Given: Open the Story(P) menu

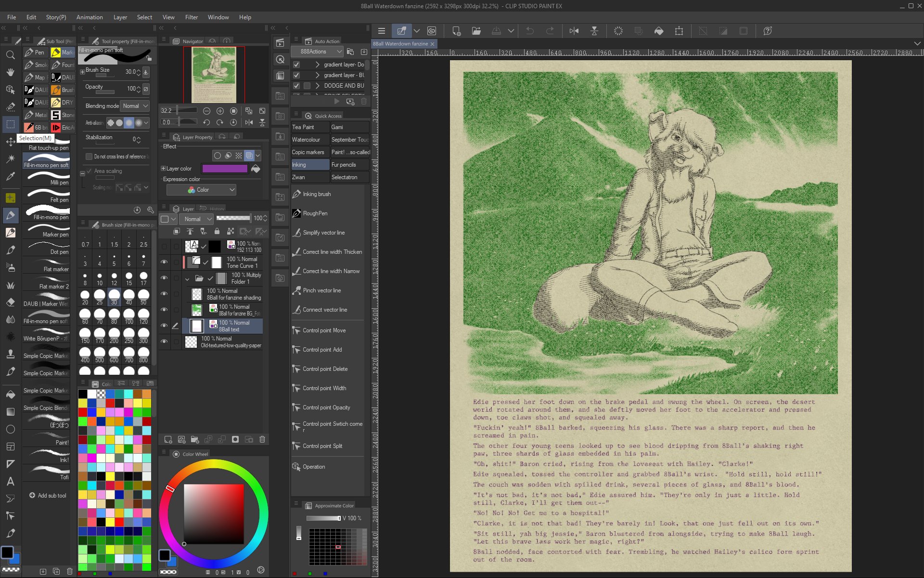Looking at the screenshot, I should (x=56, y=17).
